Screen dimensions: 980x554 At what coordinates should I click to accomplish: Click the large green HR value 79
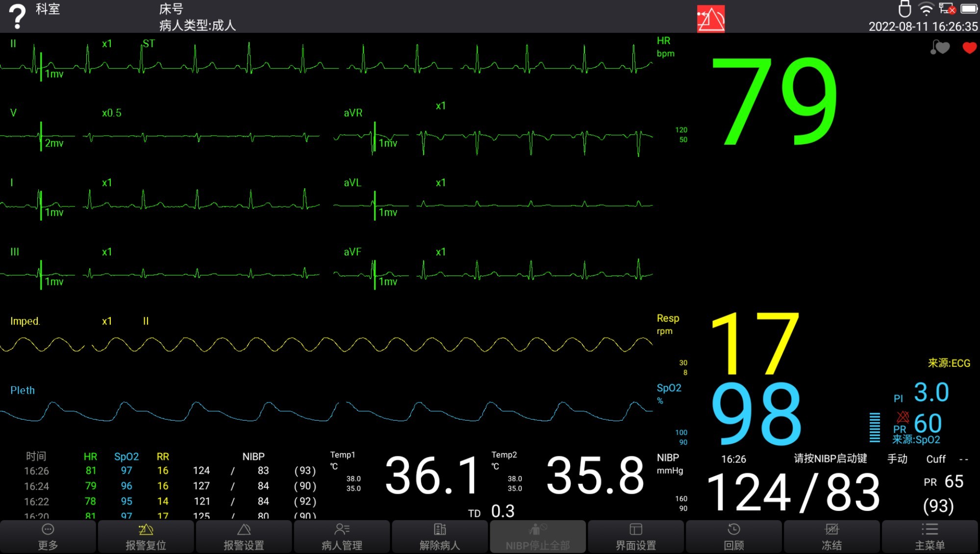point(775,101)
